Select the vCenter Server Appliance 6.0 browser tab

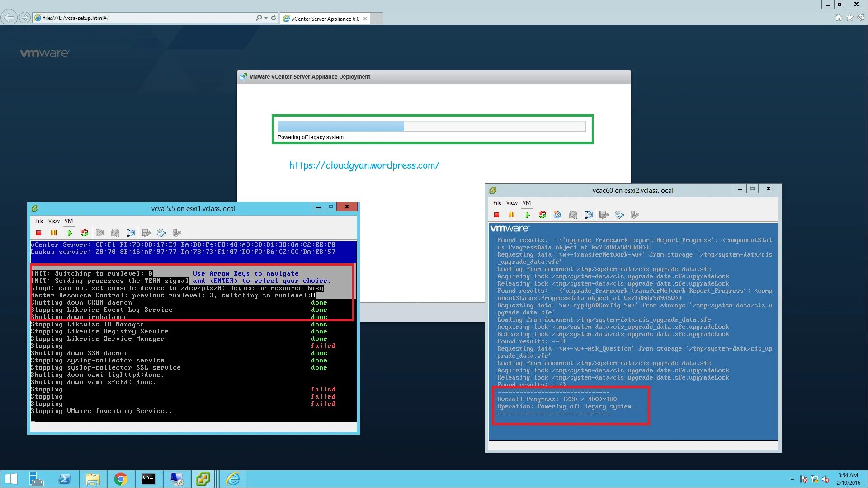(325, 19)
